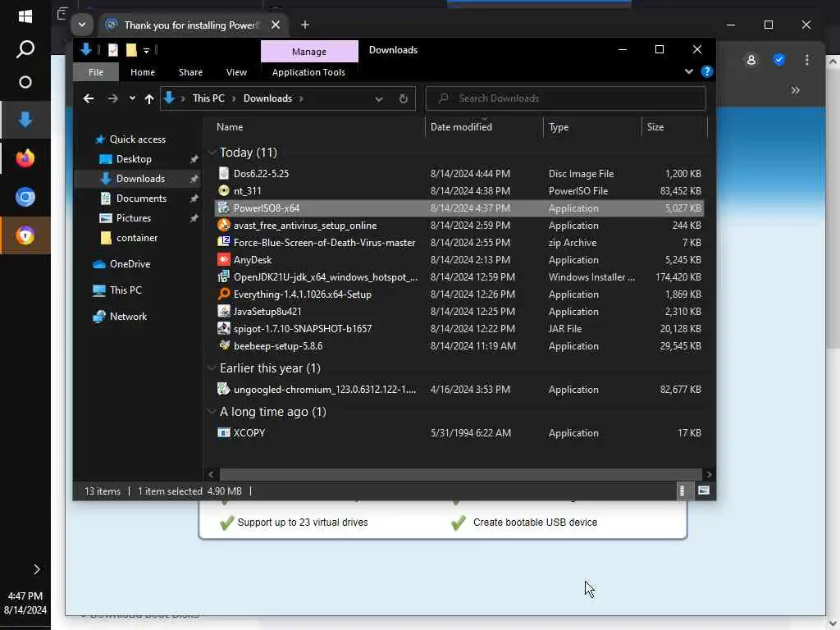The image size is (840, 630).
Task: Click the horizontal scrollbar track in file list
Action: [460, 474]
